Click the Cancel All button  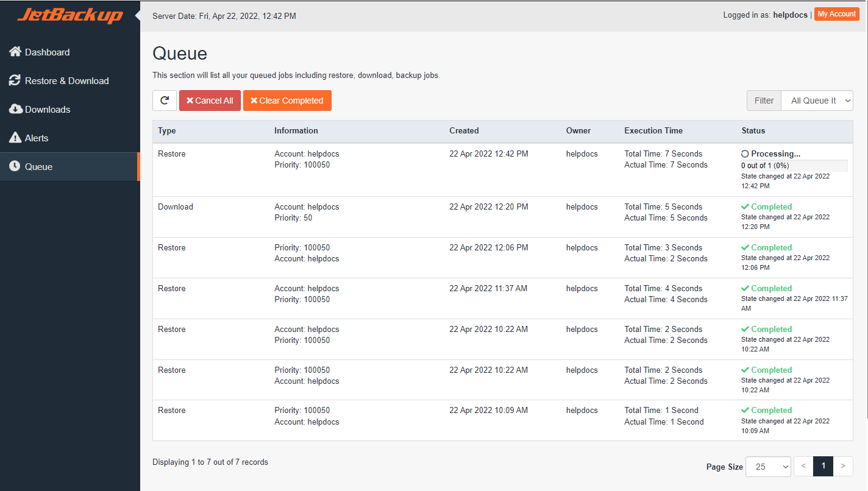tap(210, 101)
